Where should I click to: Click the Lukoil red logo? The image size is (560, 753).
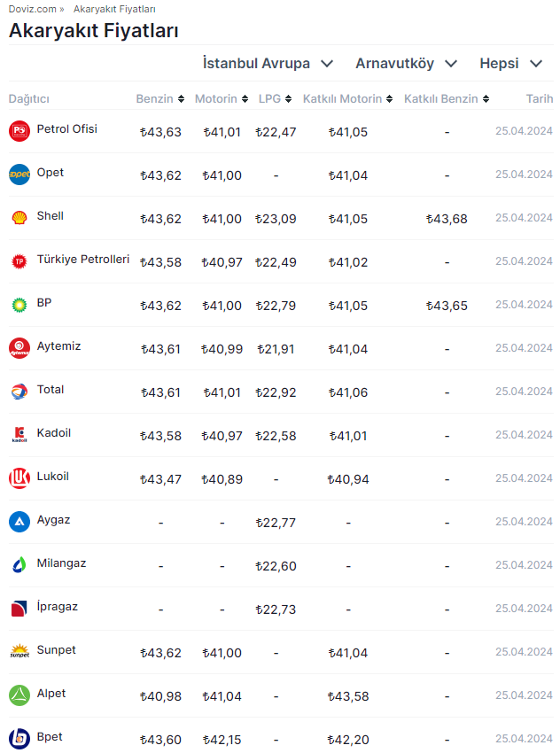click(x=19, y=478)
